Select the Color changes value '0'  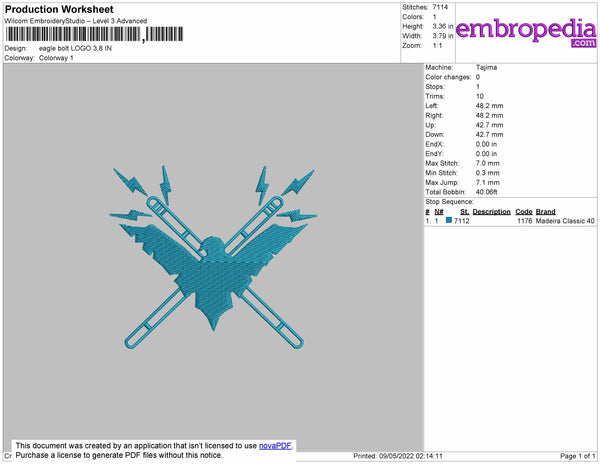point(478,77)
